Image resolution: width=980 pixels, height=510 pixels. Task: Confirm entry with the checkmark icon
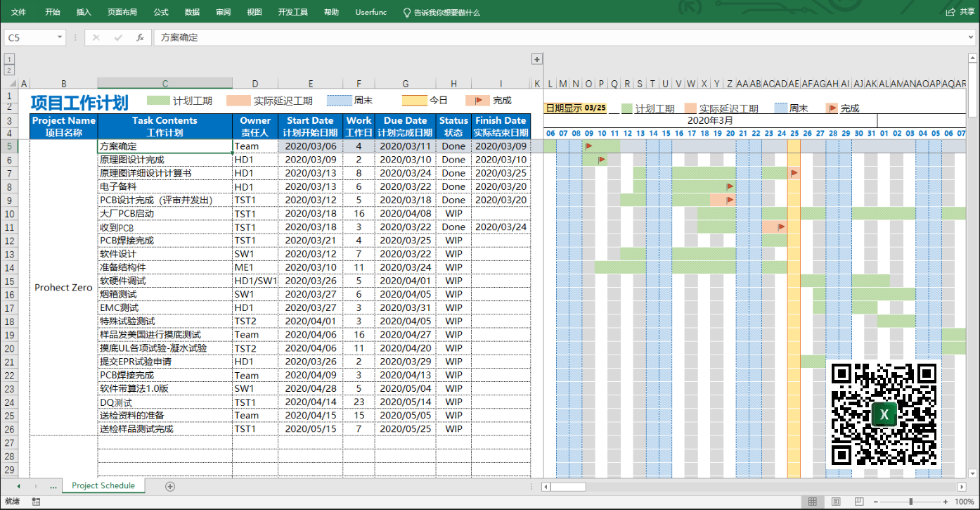coord(118,37)
